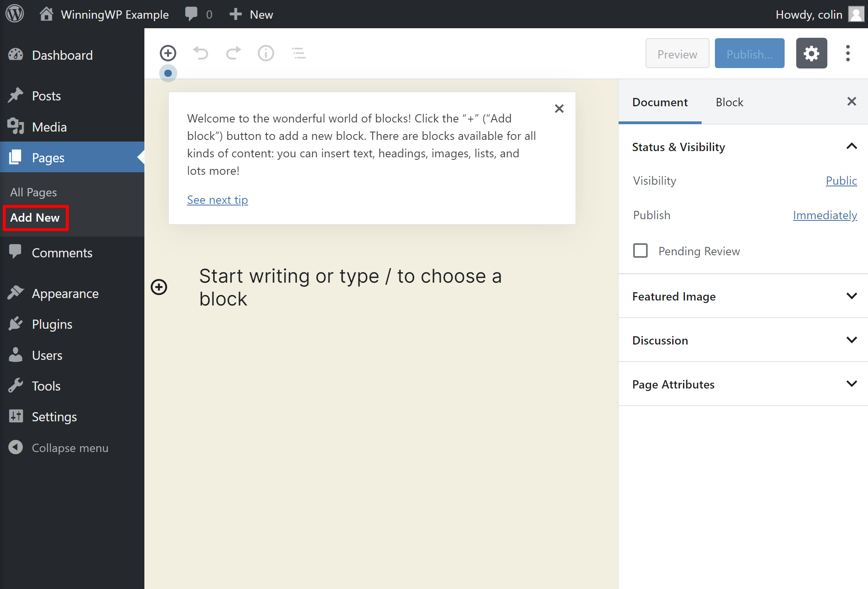Expand the Page Attributes section

coord(743,383)
